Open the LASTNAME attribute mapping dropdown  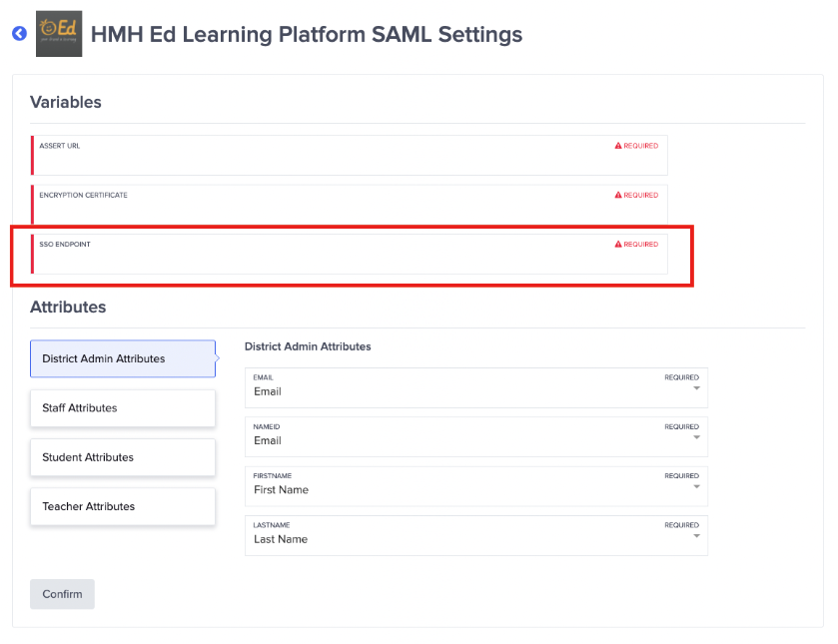tap(476, 536)
